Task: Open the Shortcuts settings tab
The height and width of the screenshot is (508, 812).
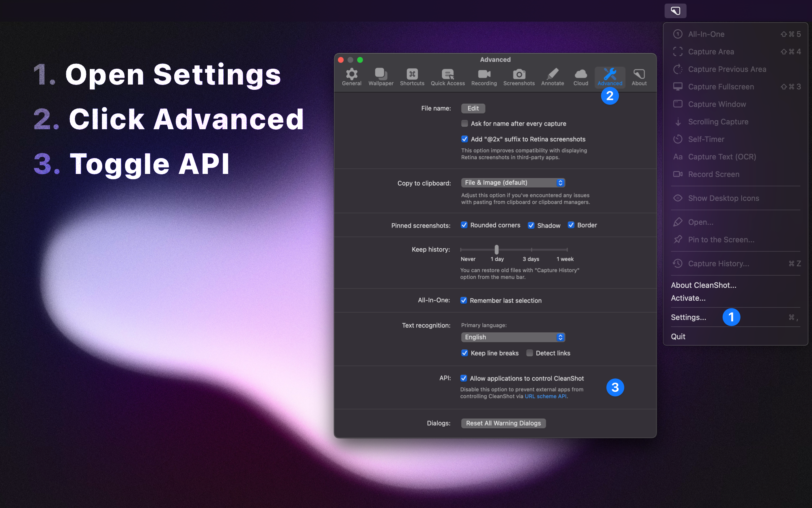Action: click(412, 77)
